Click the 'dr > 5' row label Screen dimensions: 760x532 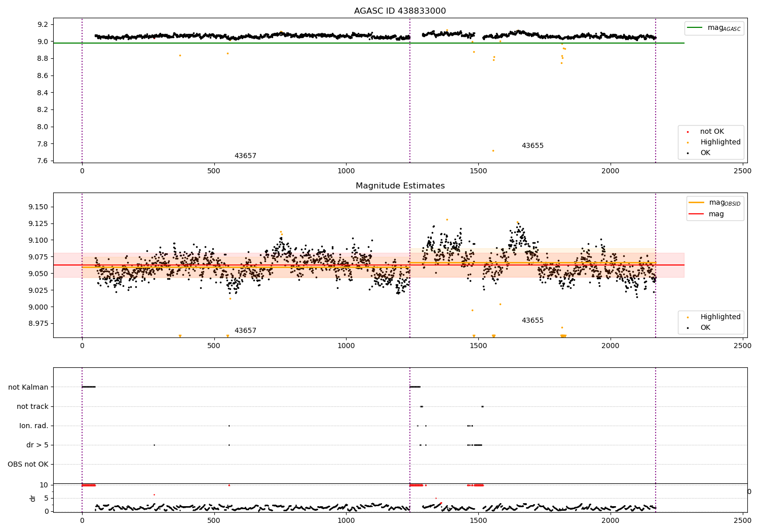[37, 445]
